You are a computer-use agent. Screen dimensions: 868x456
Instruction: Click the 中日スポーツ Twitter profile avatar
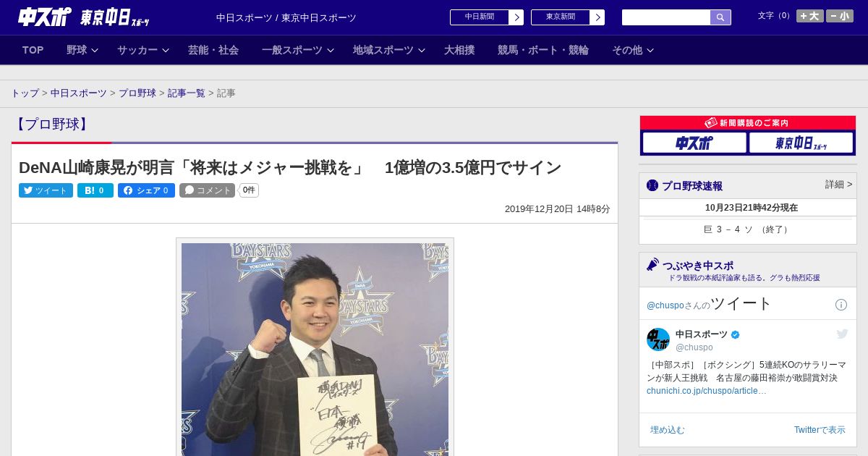pos(658,339)
